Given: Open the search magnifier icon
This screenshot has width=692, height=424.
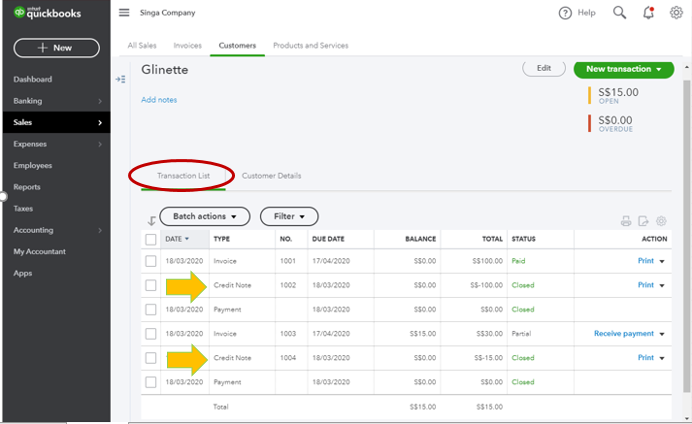Looking at the screenshot, I should pos(619,12).
